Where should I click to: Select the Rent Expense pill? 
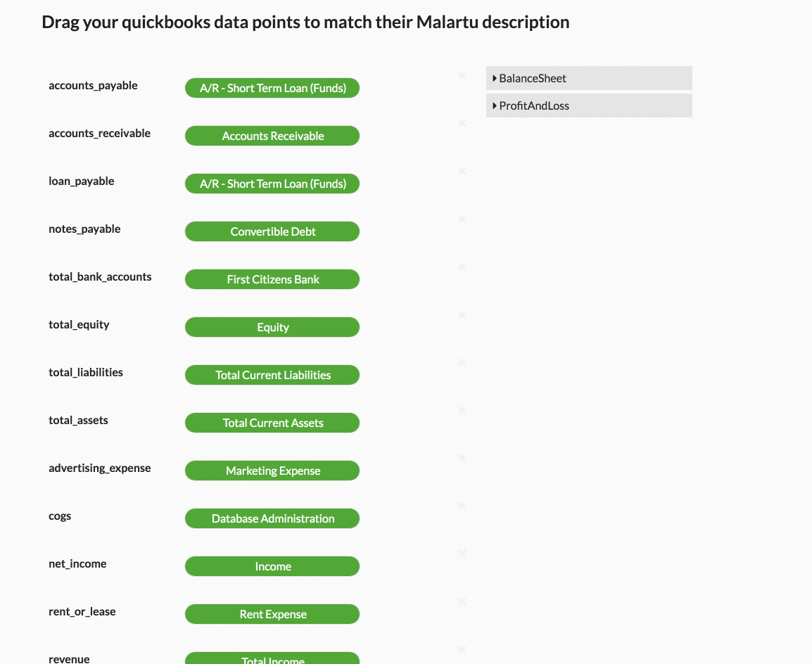(x=272, y=614)
